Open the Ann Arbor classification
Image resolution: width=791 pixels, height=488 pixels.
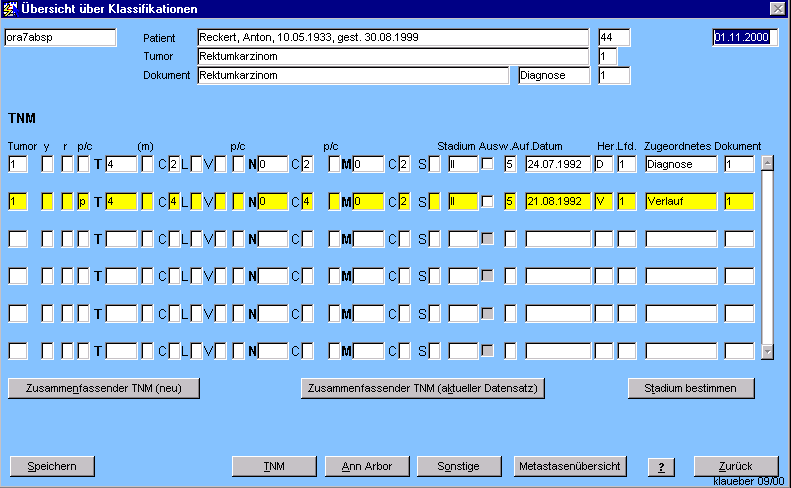[x=366, y=466]
